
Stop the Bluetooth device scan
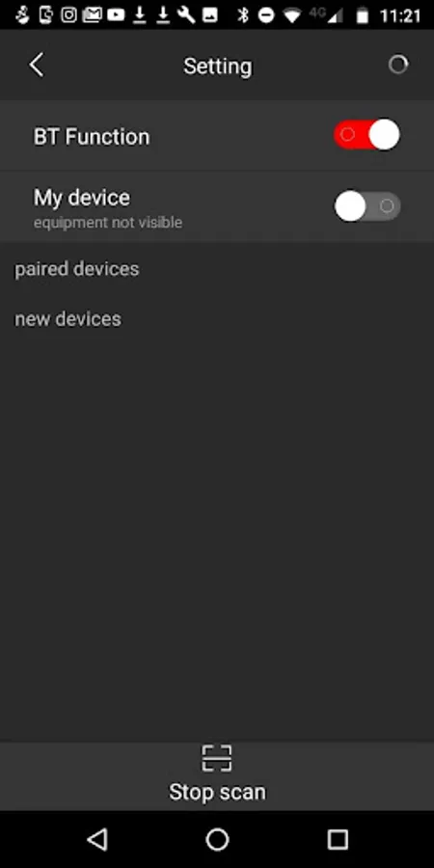pyautogui.click(x=217, y=792)
